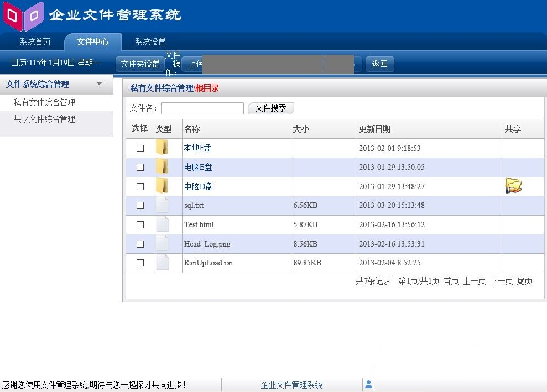Screen dimensions: 547x392
Task: Click the calendar date text in the toolbar
Action: tap(55, 63)
